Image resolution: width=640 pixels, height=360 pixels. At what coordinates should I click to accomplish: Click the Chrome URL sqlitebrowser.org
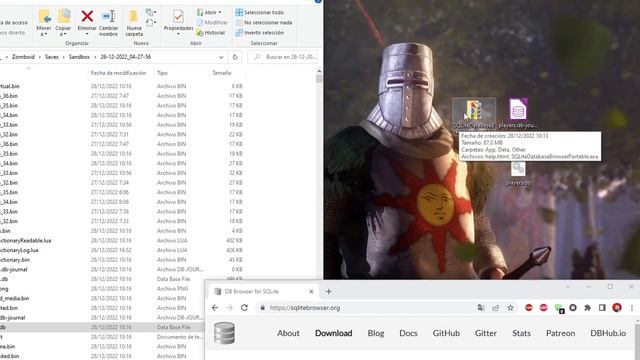304,308
